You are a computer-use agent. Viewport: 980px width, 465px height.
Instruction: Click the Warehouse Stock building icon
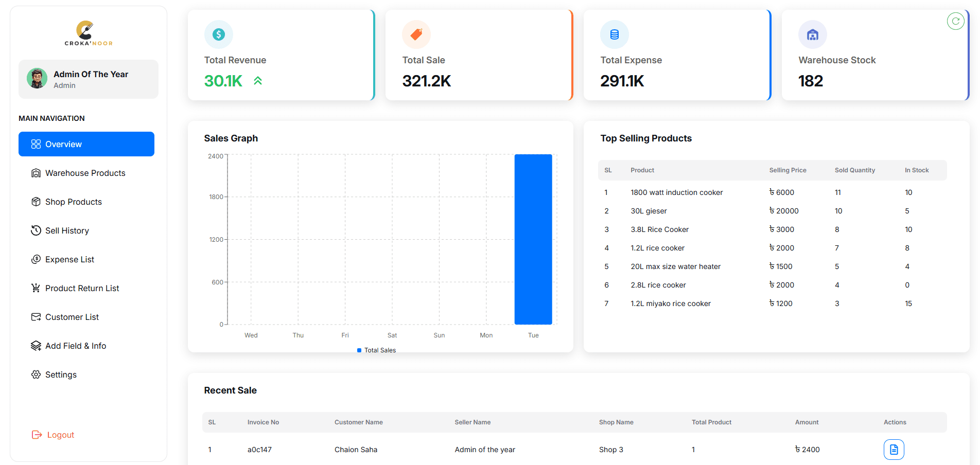coord(812,34)
